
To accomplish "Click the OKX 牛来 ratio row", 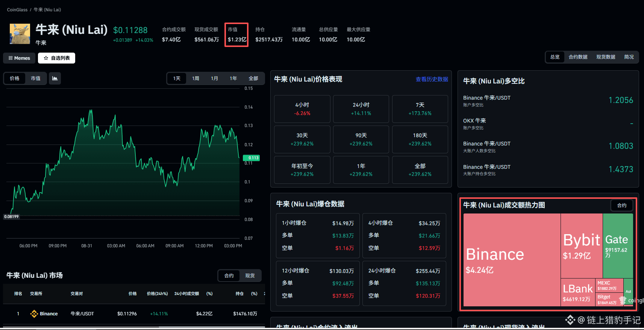I will pos(548,124).
